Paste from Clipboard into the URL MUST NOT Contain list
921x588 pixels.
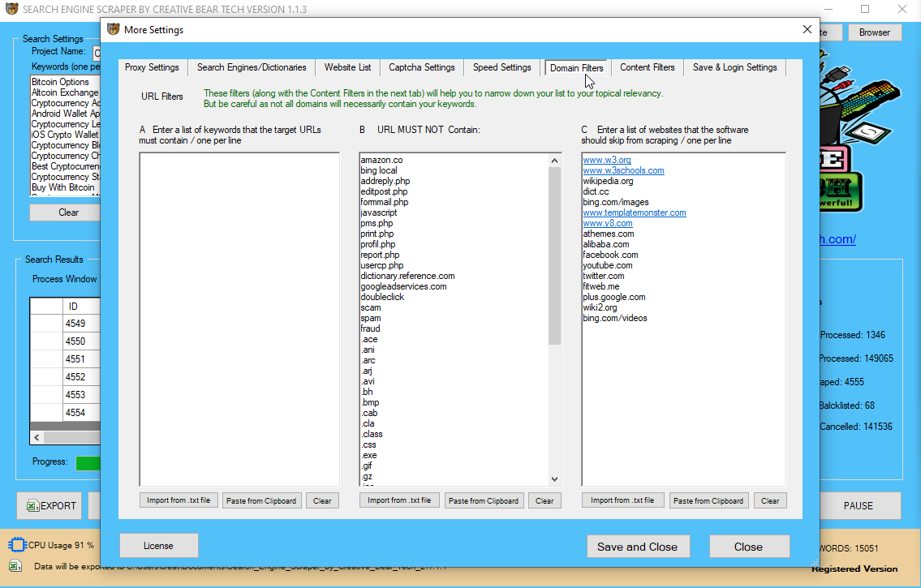tap(484, 500)
